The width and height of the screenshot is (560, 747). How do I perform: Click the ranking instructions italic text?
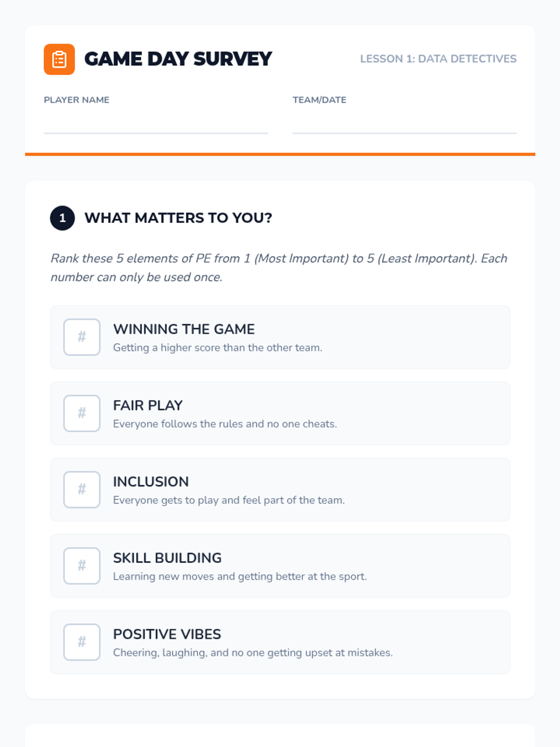(x=279, y=268)
